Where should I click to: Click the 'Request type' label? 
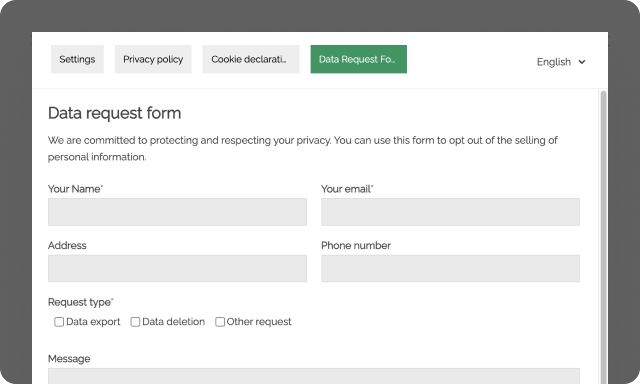click(81, 302)
